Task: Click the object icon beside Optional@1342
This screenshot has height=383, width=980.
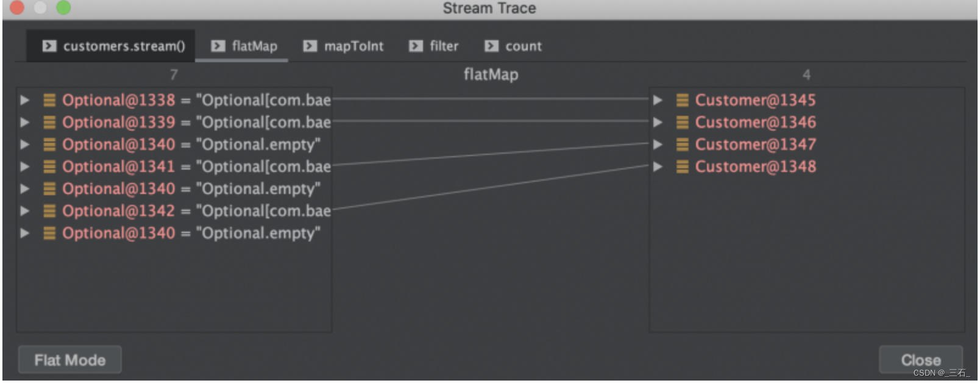Action: click(x=49, y=211)
